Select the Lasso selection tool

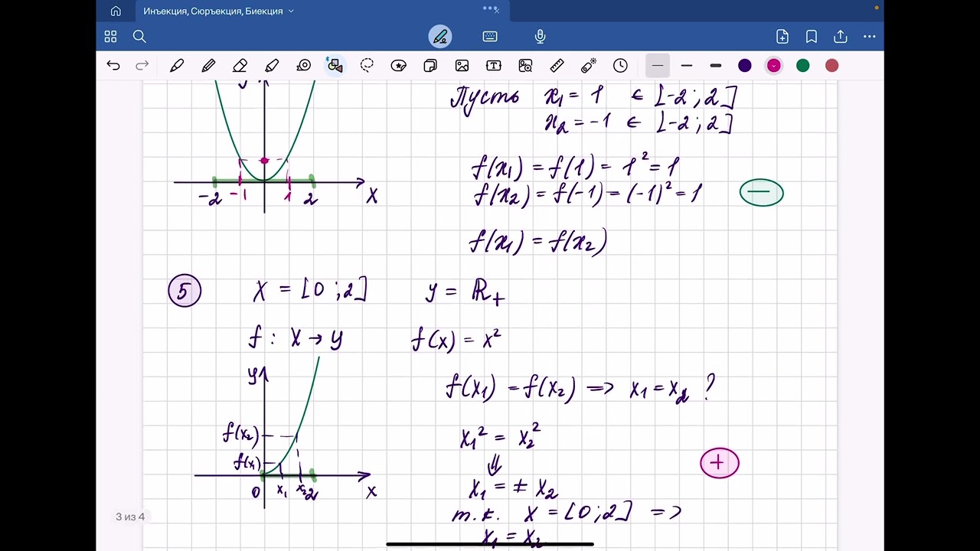pos(367,66)
